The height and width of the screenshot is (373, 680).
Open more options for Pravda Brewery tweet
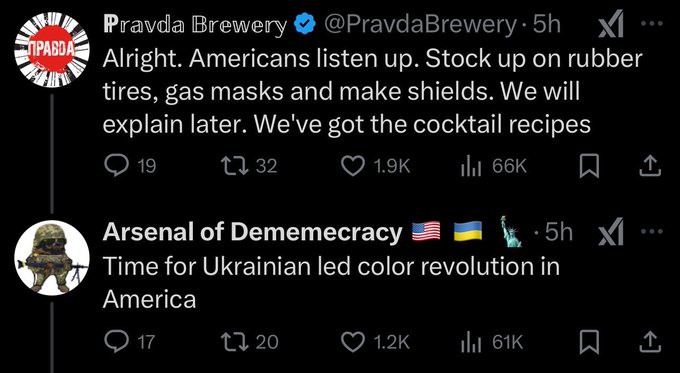651,24
